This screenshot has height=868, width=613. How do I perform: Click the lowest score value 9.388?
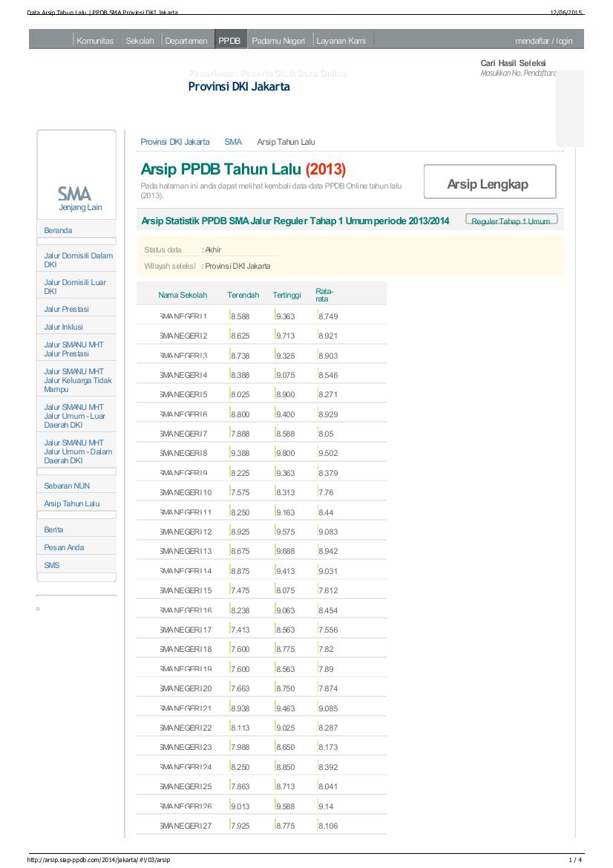click(240, 453)
